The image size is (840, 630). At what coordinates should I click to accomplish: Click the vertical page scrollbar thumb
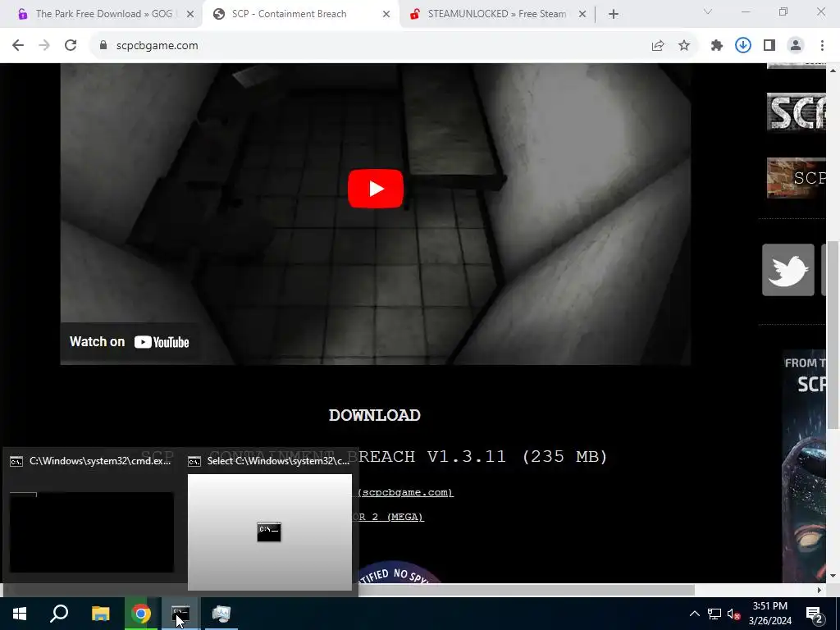click(833, 335)
